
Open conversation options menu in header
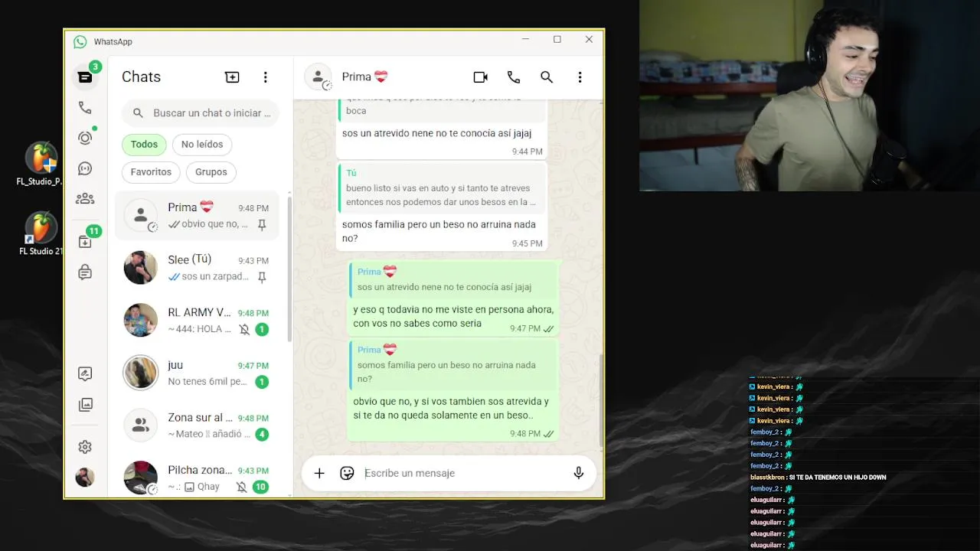[x=580, y=77]
